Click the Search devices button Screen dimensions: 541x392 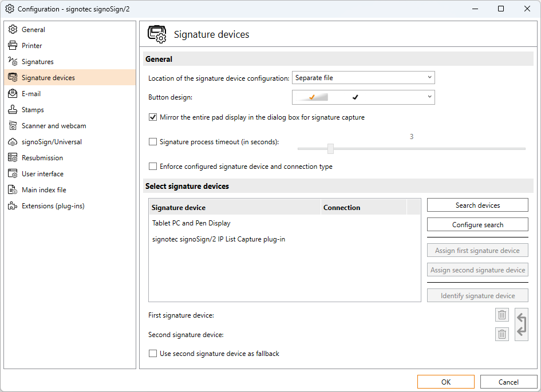coord(477,205)
